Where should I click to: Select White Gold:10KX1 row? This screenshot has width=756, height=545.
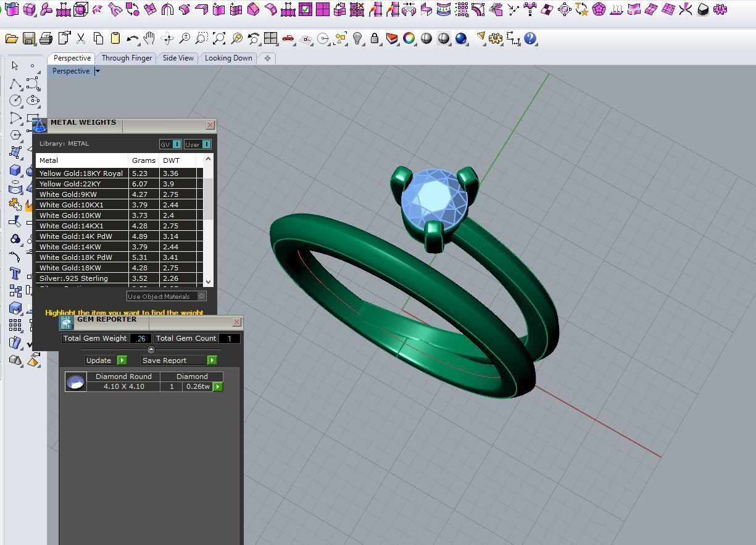pyautogui.click(x=118, y=205)
